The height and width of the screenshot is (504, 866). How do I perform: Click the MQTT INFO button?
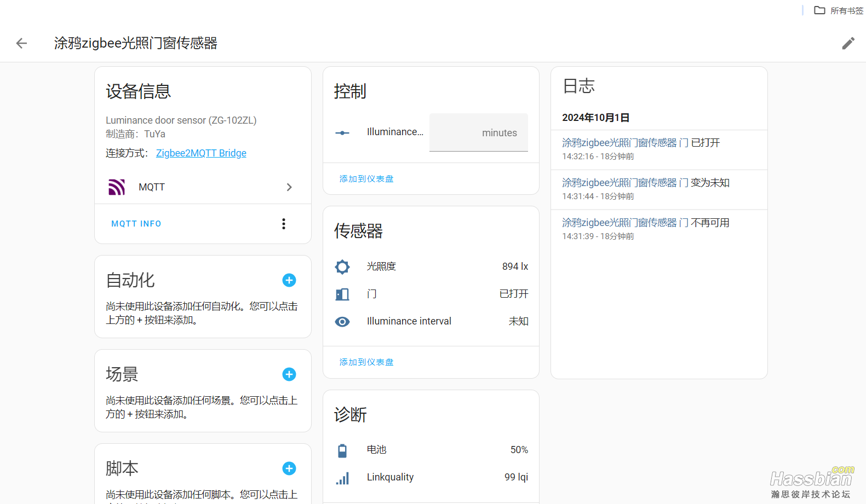[136, 224]
